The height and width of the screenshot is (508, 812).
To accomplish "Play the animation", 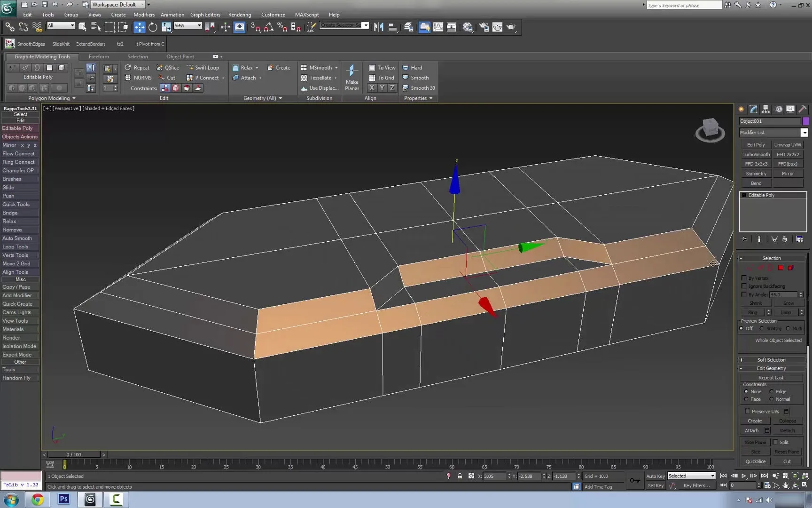I will click(x=744, y=476).
